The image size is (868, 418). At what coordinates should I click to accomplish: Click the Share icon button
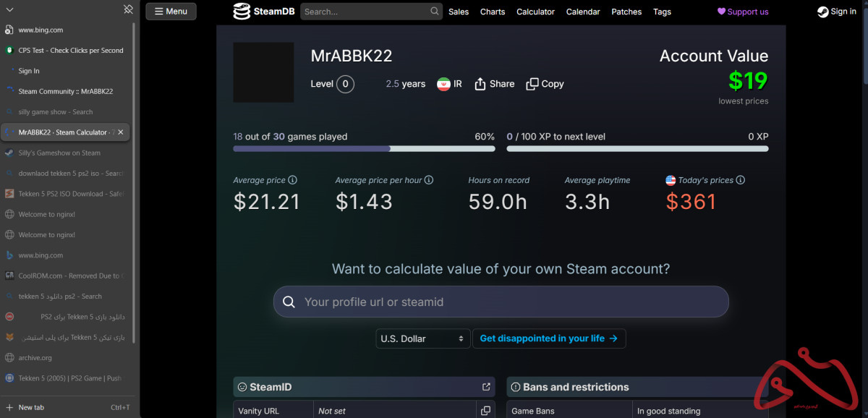pyautogui.click(x=495, y=84)
